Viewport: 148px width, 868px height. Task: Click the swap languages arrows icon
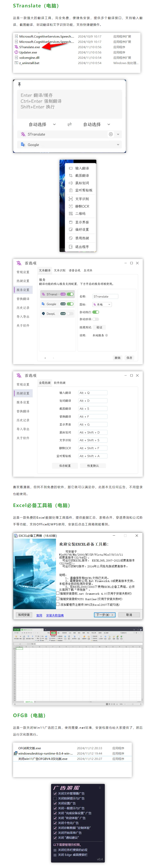[69, 124]
